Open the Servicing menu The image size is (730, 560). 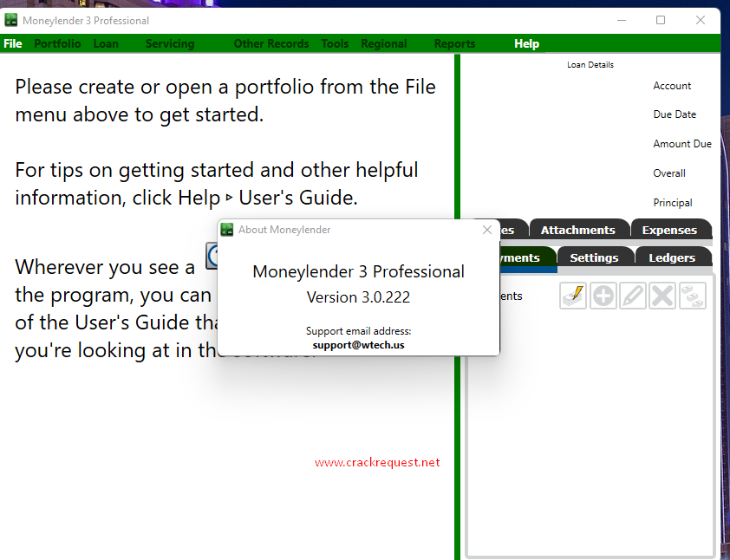pos(170,43)
